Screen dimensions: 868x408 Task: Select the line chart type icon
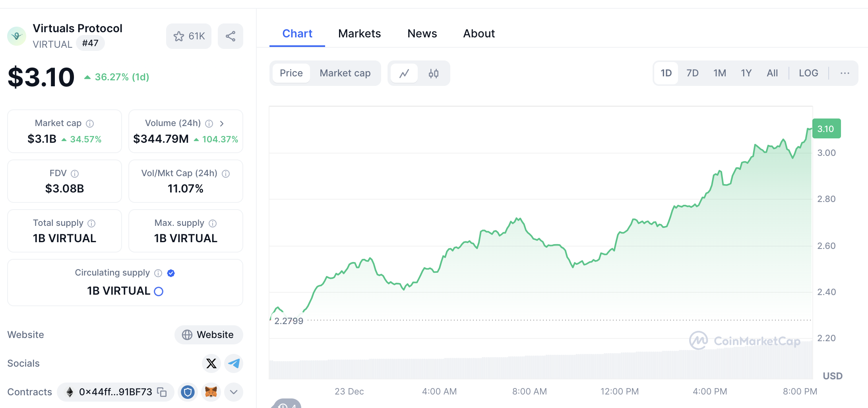coord(404,73)
